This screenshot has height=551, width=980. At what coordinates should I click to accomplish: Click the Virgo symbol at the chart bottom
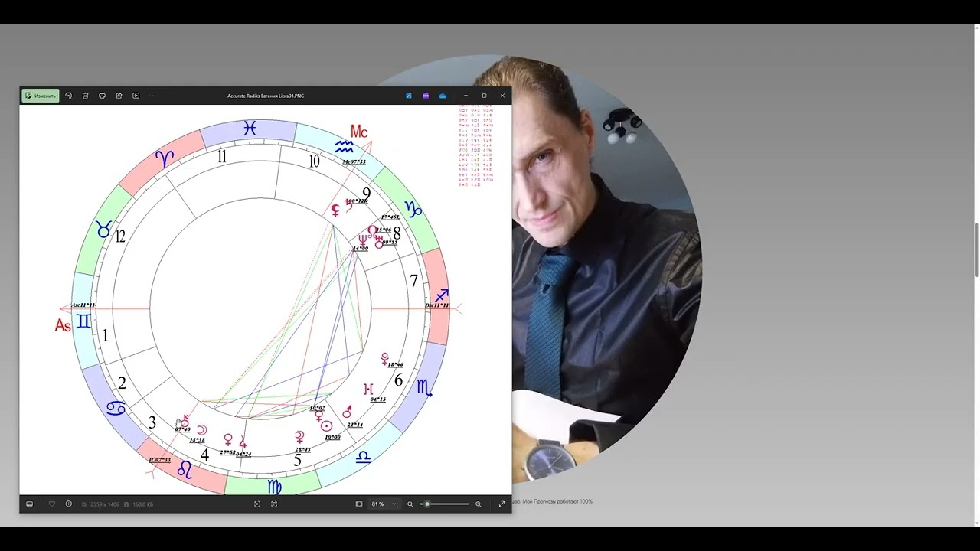click(274, 487)
